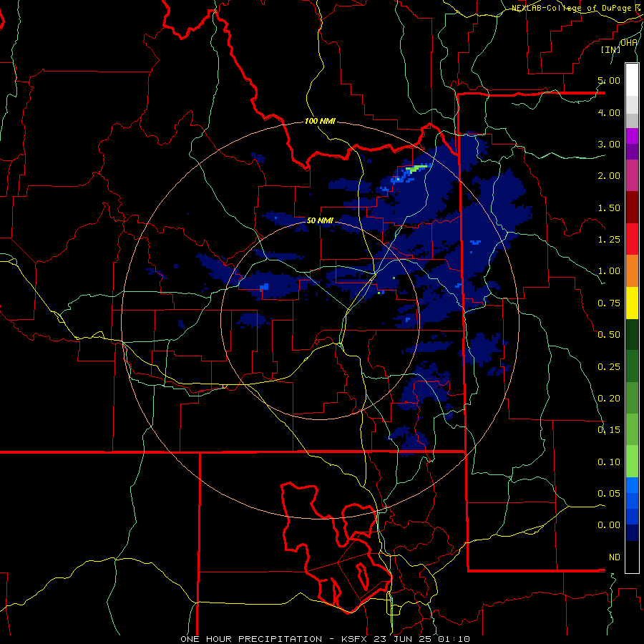
Task: Click the 1.25 legend value
Action: point(609,240)
